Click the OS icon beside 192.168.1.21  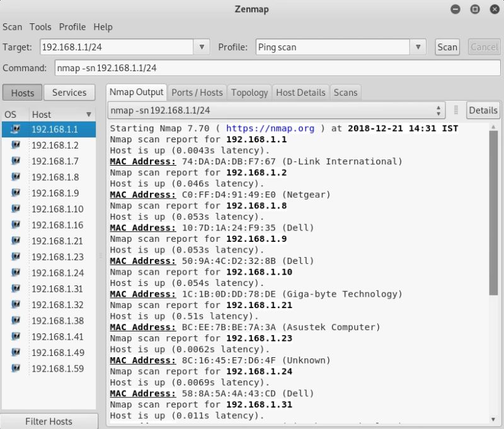tap(15, 241)
